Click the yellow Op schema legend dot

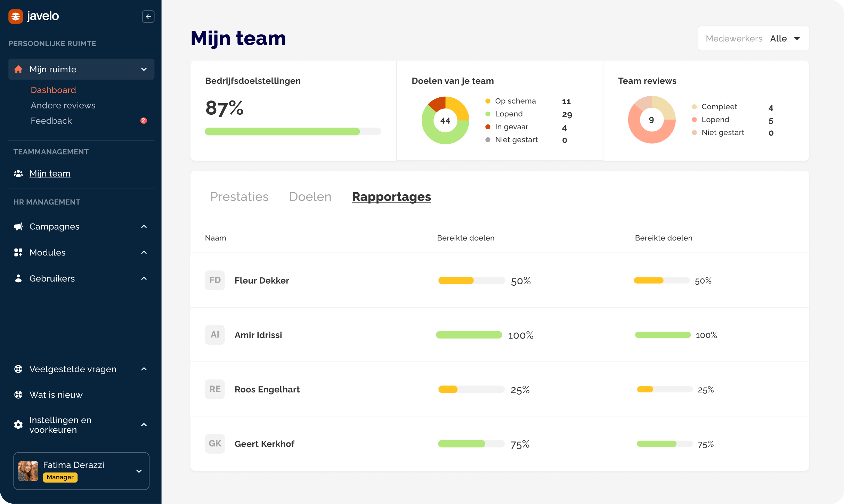pos(488,101)
